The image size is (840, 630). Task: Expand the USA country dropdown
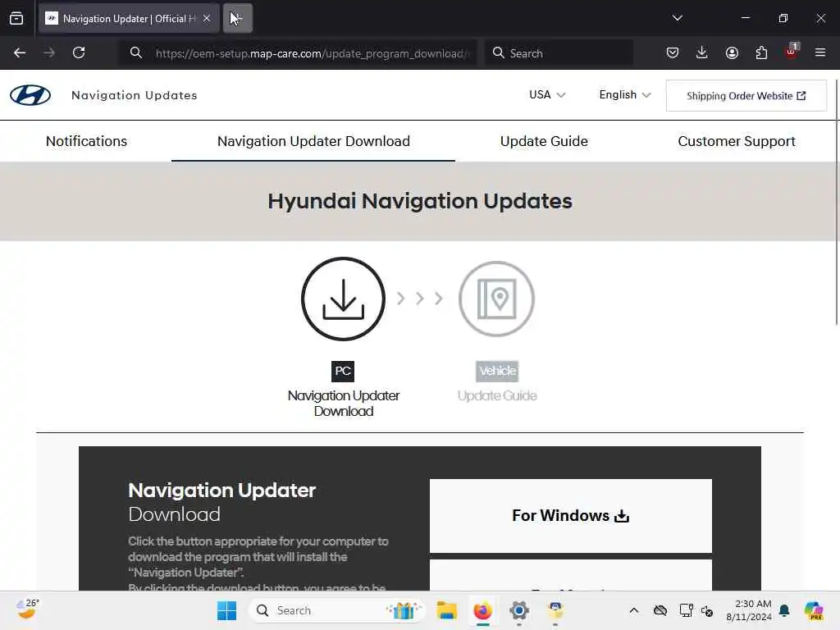click(x=547, y=95)
